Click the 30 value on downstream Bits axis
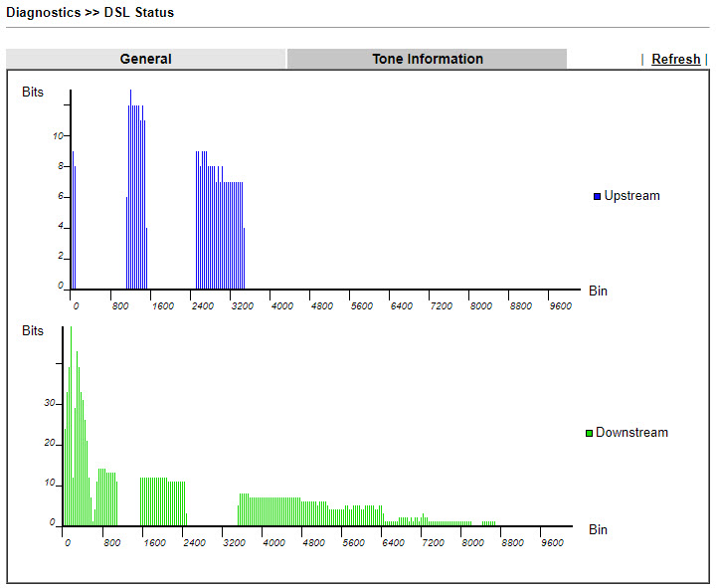Screen dimensions: 717x588 click(50, 403)
